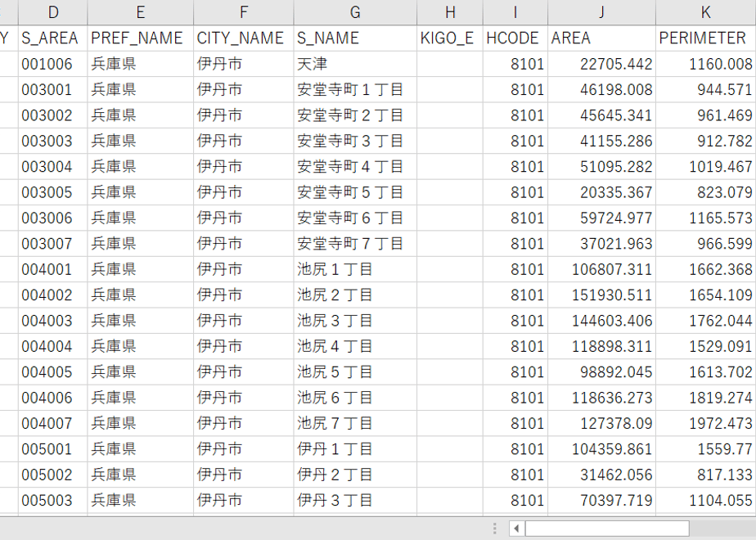
Task: Select the CITY_NAME header cell
Action: click(244, 38)
